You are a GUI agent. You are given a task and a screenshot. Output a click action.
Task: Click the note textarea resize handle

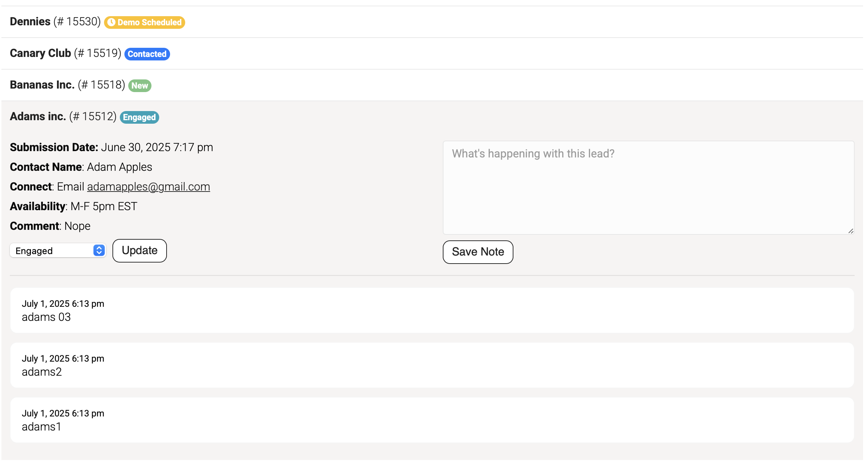[x=851, y=231]
